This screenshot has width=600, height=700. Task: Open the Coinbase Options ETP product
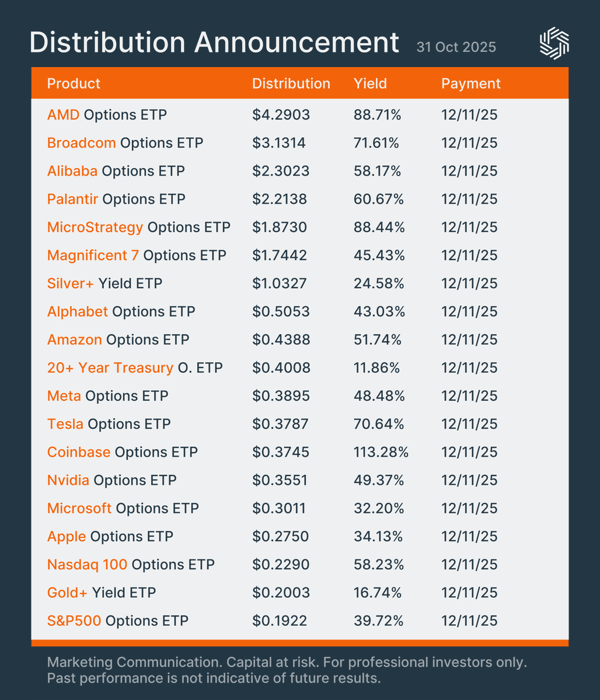122,452
